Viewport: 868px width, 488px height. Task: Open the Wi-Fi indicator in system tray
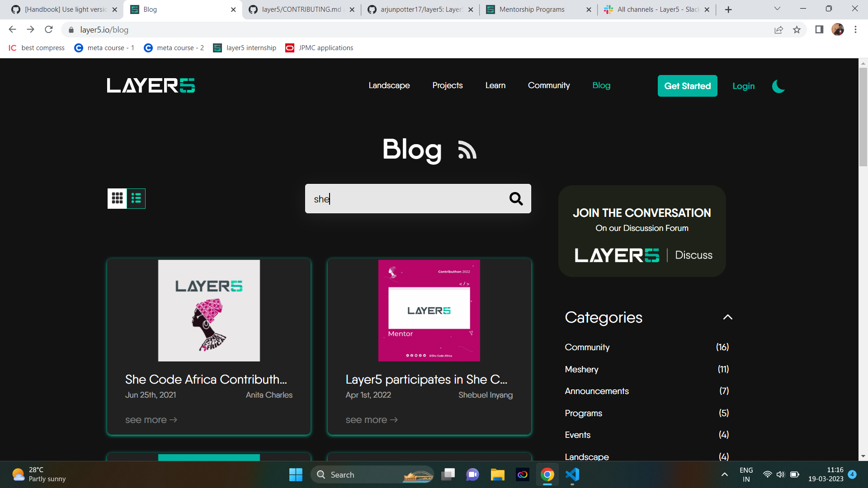(767, 474)
